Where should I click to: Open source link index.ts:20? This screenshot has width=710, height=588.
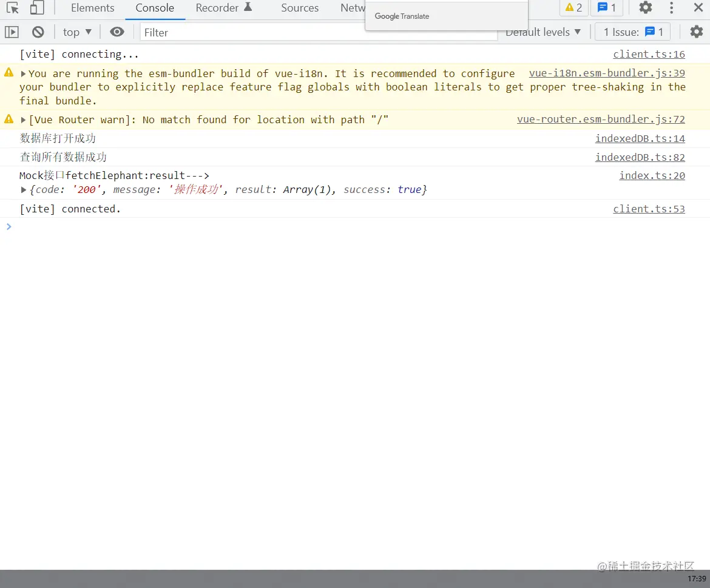pos(652,175)
